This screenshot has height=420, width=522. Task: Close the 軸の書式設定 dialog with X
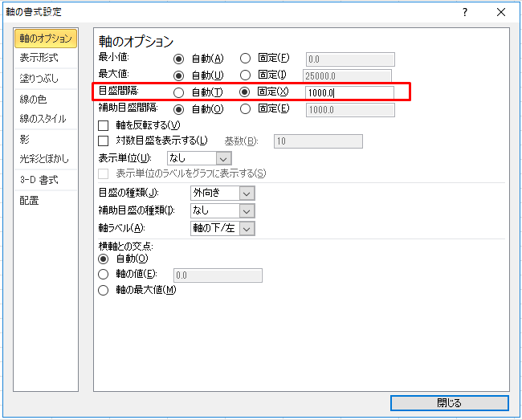click(500, 12)
